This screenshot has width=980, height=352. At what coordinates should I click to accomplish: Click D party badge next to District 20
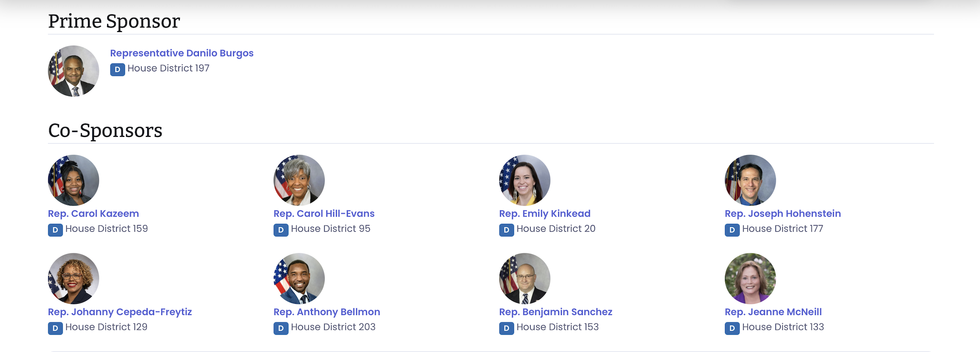(507, 230)
